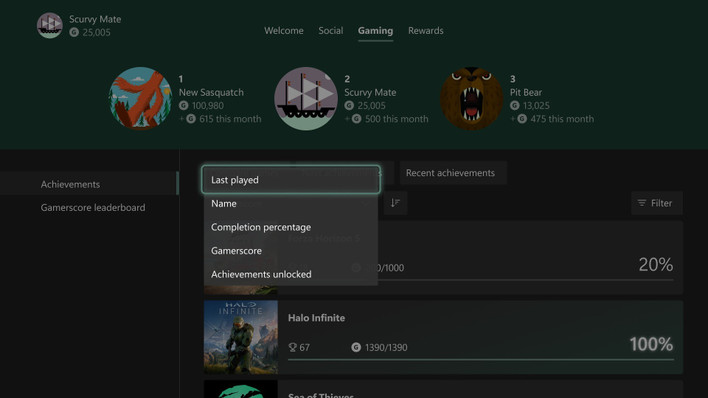Click the Halo Infinite progress bar

point(481,360)
